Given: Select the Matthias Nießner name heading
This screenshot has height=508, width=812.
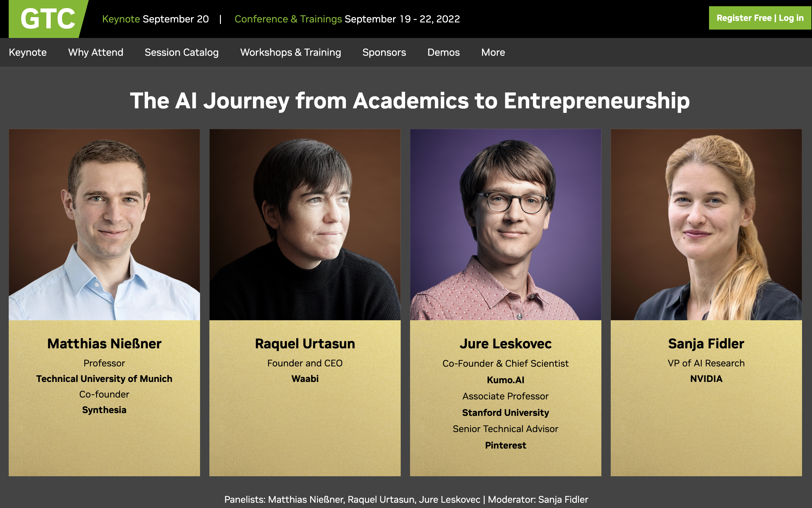Looking at the screenshot, I should [x=105, y=343].
